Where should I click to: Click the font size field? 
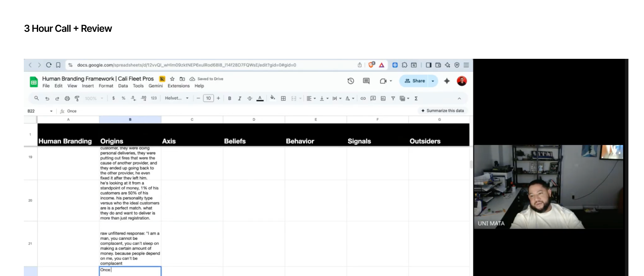pos(208,98)
